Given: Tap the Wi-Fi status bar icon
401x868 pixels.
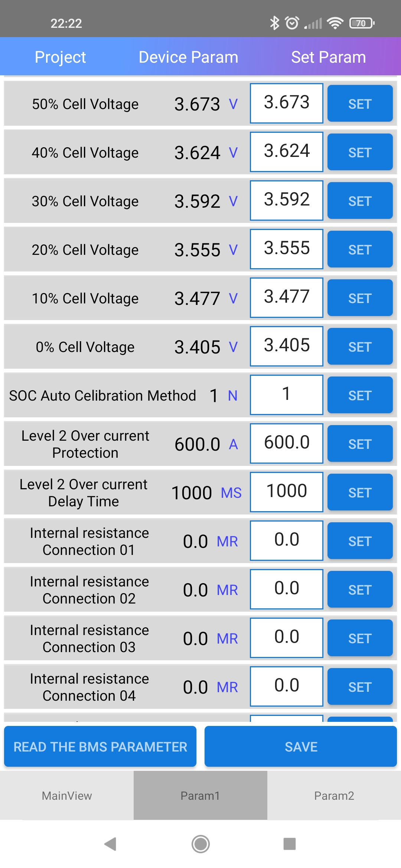Looking at the screenshot, I should (335, 23).
